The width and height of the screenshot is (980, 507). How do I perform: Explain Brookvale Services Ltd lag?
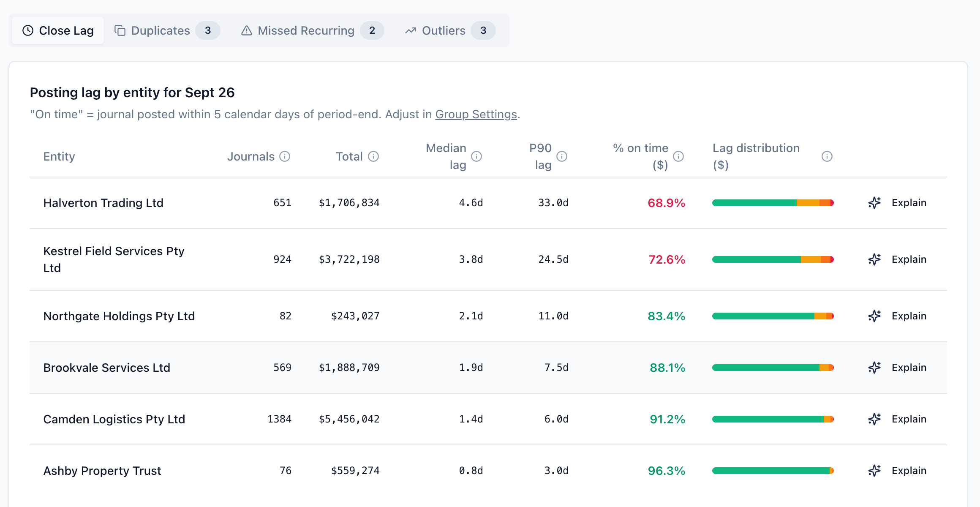click(x=897, y=368)
